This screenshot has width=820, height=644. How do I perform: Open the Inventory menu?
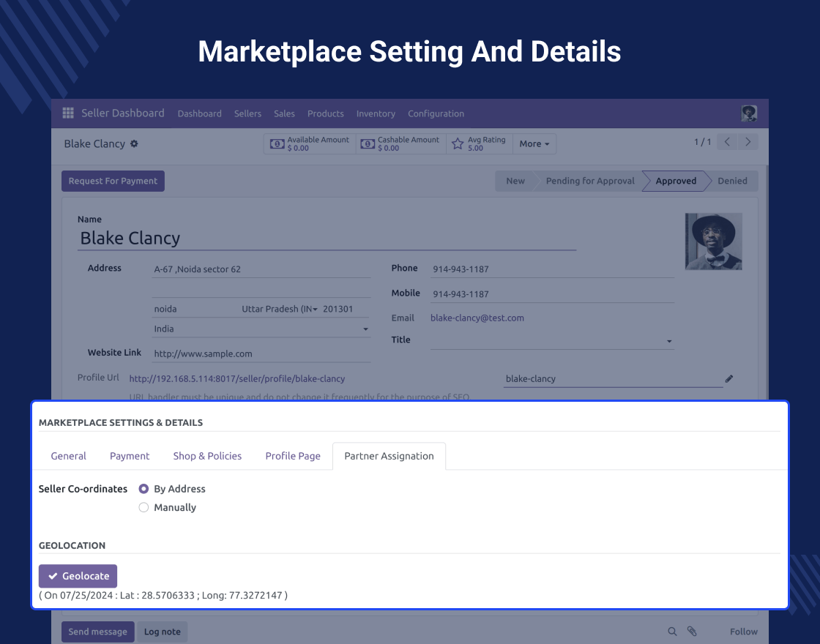(376, 113)
